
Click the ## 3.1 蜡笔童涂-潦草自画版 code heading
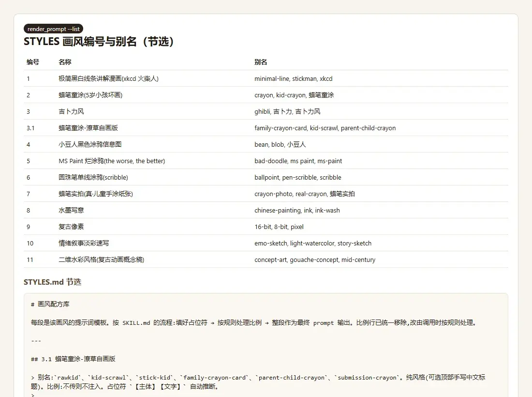(73, 359)
